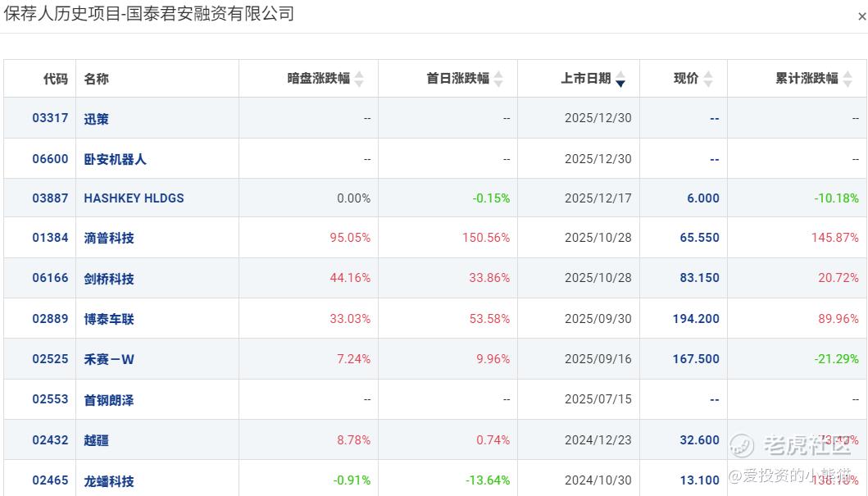The image size is (868, 496).
Task: Select 越疆 grey-market gain 8.78%
Action: coord(354,440)
